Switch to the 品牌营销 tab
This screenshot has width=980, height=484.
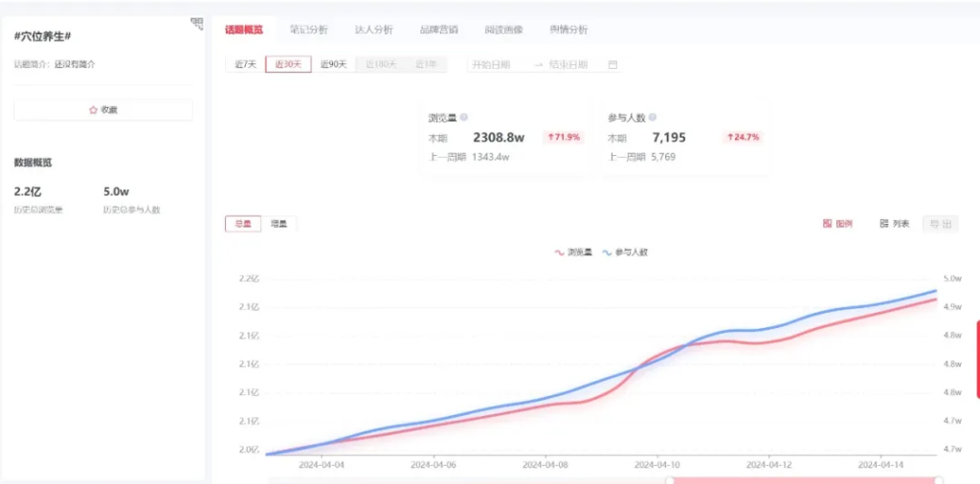click(438, 30)
